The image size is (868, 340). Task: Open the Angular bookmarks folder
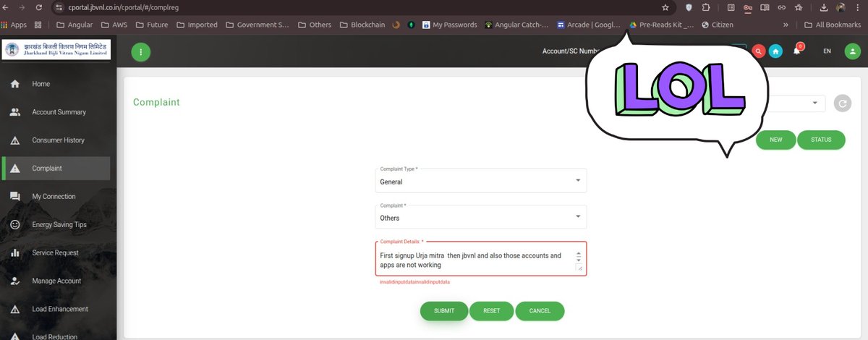(74, 25)
